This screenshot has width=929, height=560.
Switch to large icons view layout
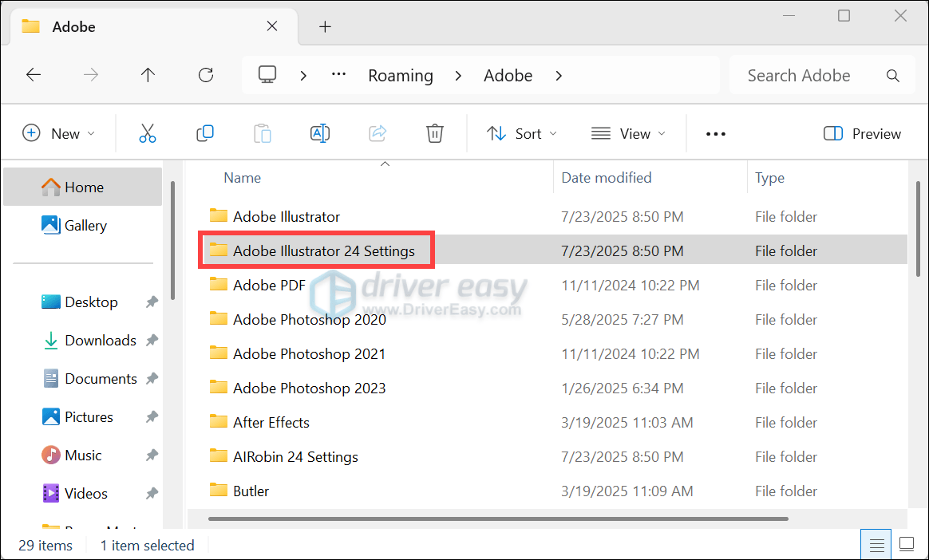[907, 545]
